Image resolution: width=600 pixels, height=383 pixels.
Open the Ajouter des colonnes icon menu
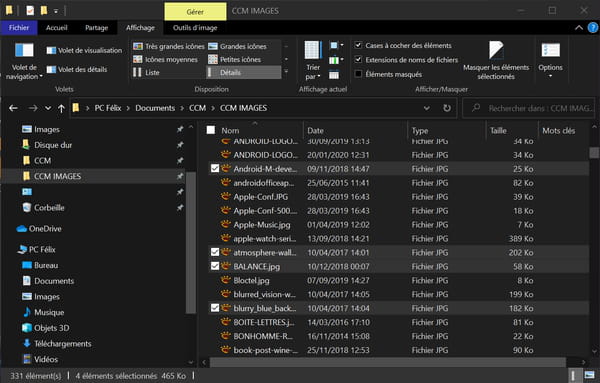[x=336, y=60]
